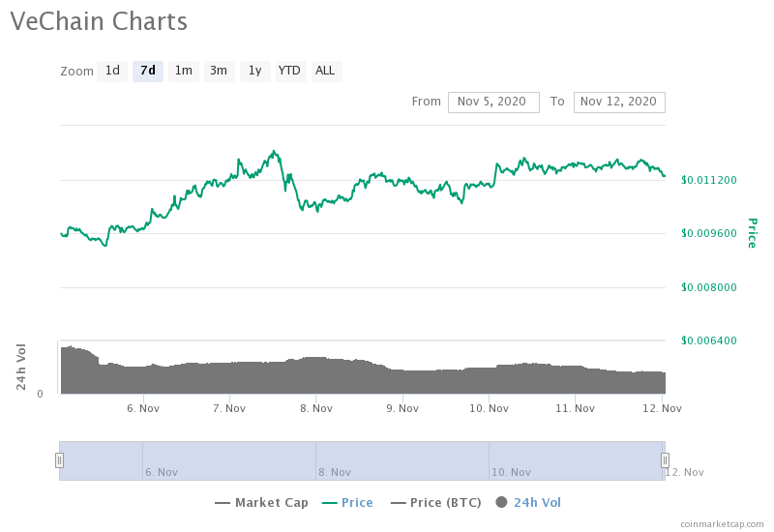Click the volume bars near 10. Nov
774x532 pixels.
click(489, 380)
